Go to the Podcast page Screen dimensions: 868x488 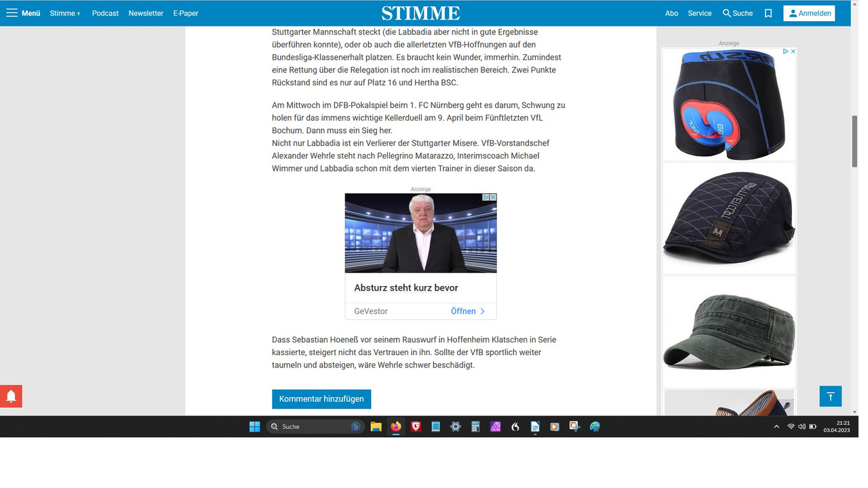(105, 13)
